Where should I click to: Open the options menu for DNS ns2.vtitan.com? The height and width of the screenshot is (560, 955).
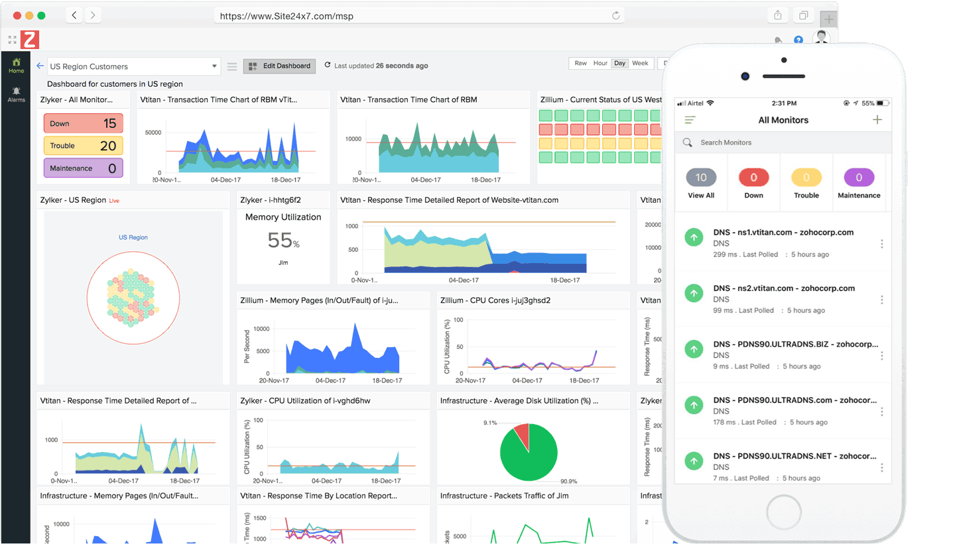(882, 300)
